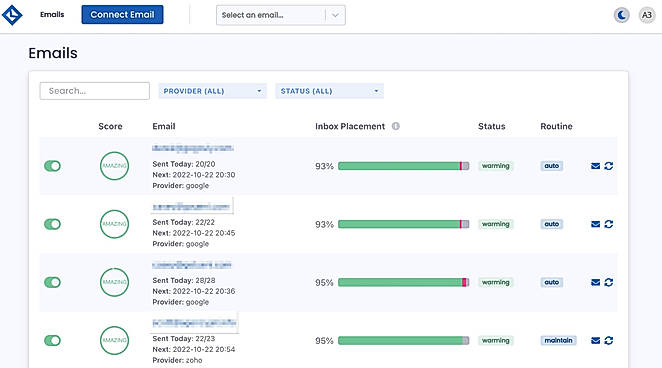The image size is (662, 368).
Task: Click the maintain routine badge
Action: click(x=558, y=341)
